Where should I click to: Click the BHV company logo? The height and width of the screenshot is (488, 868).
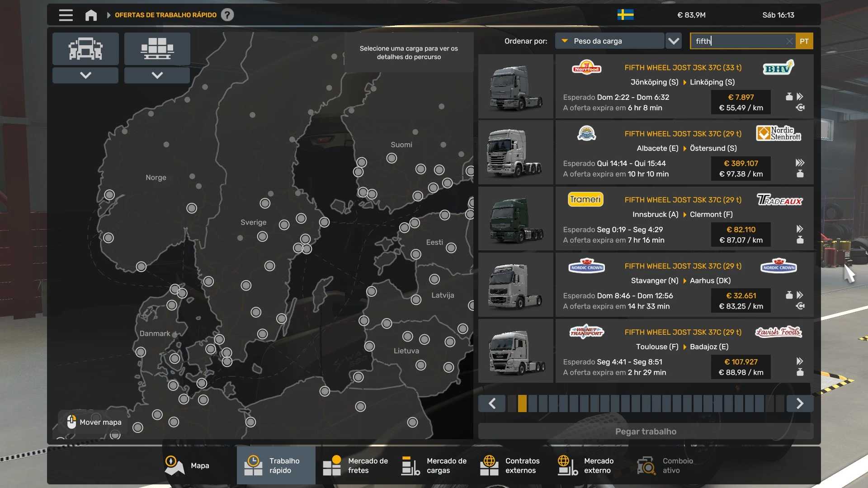click(x=778, y=68)
